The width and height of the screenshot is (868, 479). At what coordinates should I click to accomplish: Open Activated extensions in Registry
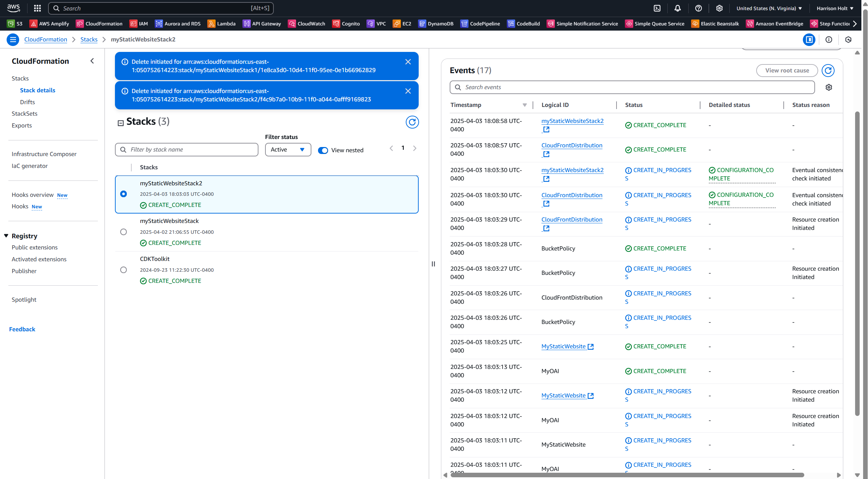point(39,259)
